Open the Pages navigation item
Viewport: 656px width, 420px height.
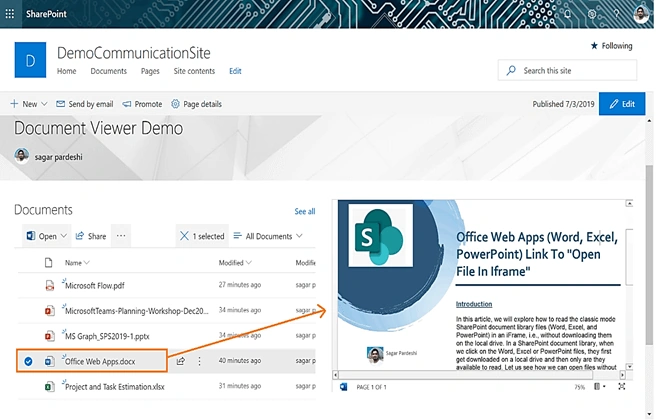pos(150,71)
